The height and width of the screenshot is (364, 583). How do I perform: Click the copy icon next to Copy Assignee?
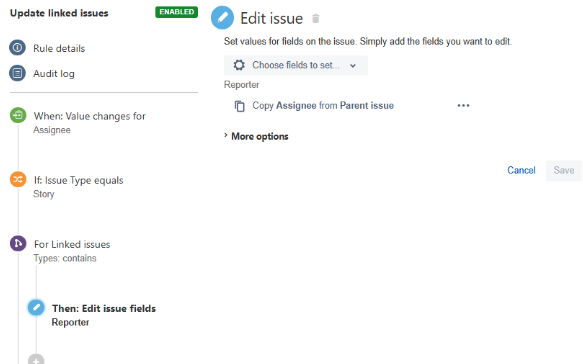239,106
